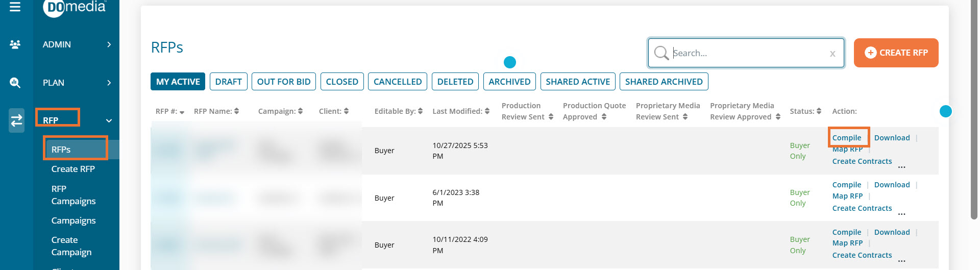Screen dimensions: 980x270
Task: Focus the Search input field
Action: tap(748, 53)
